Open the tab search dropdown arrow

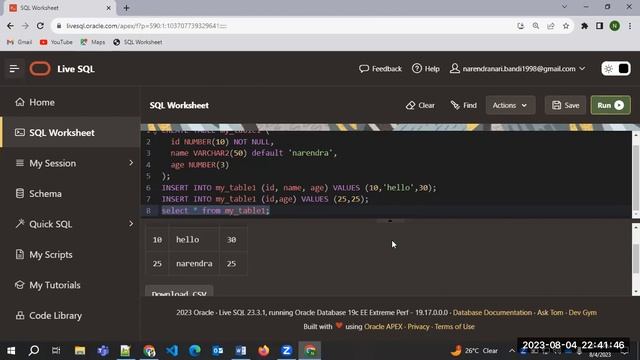tap(564, 7)
